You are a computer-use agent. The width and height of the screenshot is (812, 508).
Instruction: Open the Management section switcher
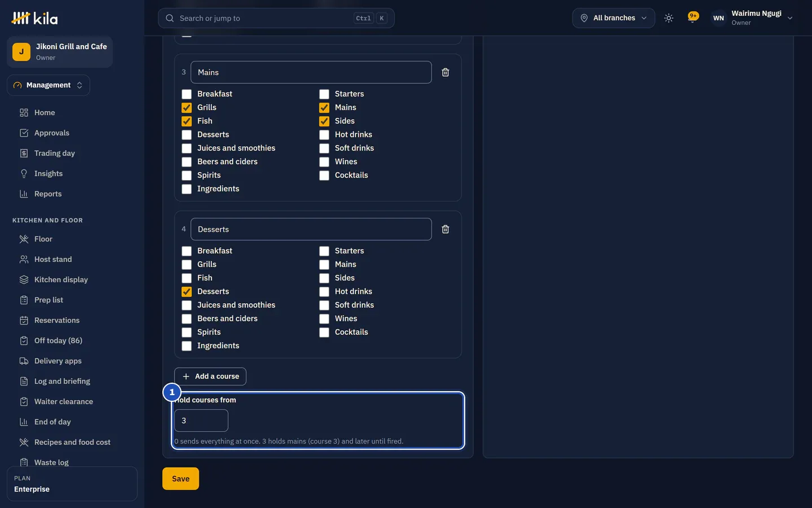[x=48, y=85]
